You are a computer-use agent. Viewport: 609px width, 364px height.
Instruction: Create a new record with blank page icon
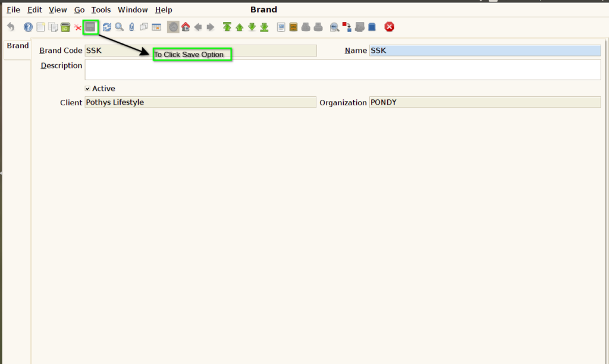(x=40, y=27)
